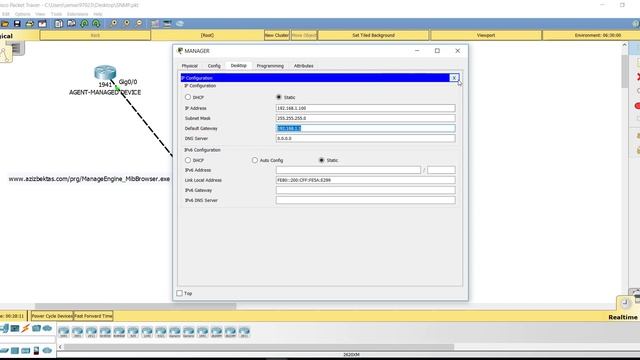Screen dimensions: 640x360
Task: Click the device list left scroll arrow
Action: pos(60,347)
